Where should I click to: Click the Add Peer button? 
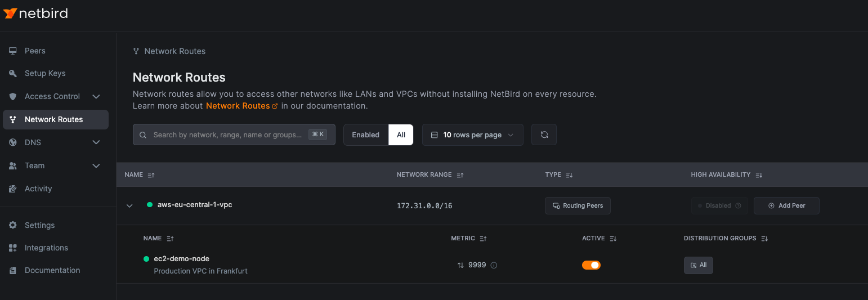pos(786,206)
